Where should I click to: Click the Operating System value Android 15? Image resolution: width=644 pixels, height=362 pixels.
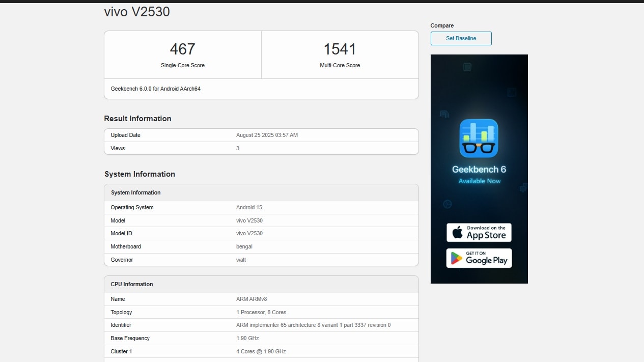point(249,208)
